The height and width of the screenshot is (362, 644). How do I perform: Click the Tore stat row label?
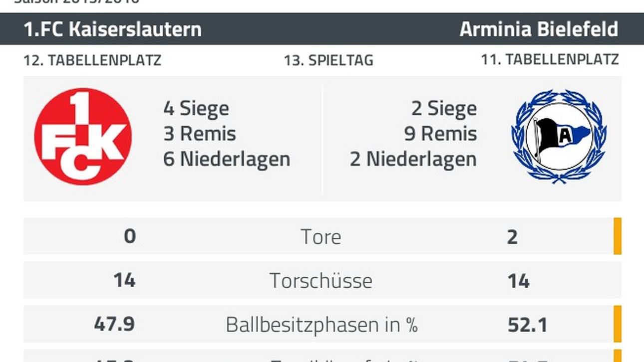pos(321,237)
